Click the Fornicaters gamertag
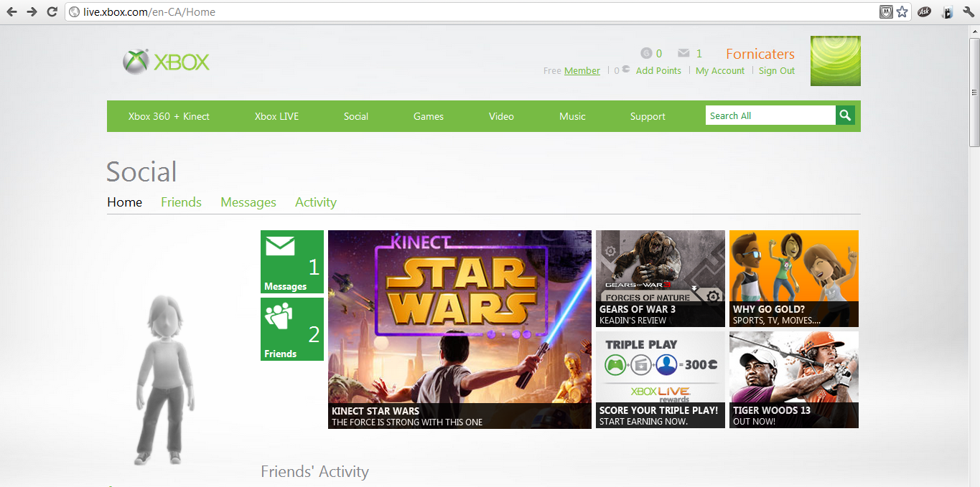 pos(760,54)
